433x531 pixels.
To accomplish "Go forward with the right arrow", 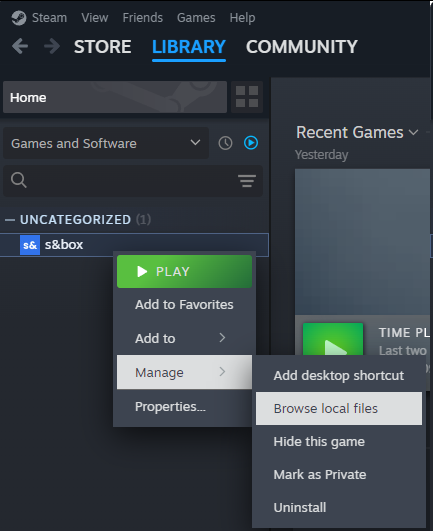I will pyautogui.click(x=52, y=46).
